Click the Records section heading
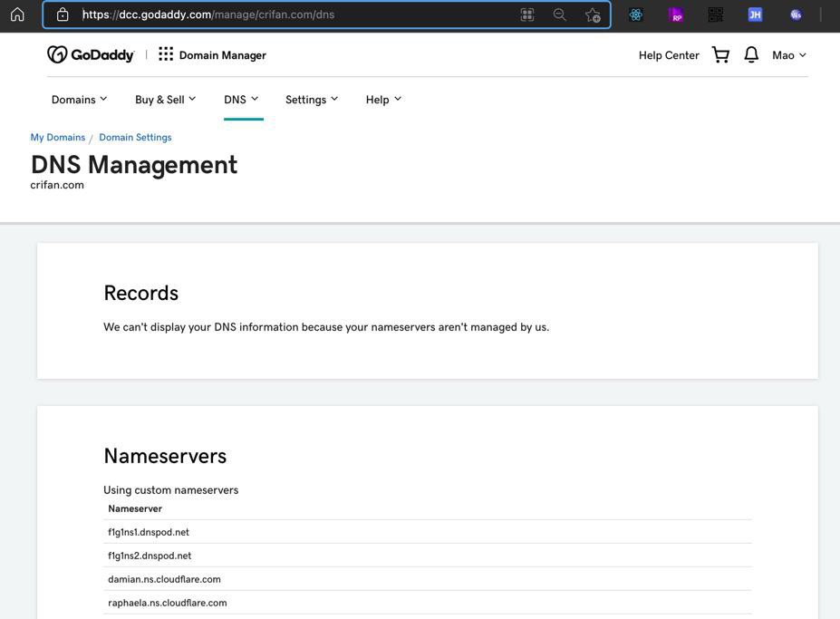 [x=140, y=293]
